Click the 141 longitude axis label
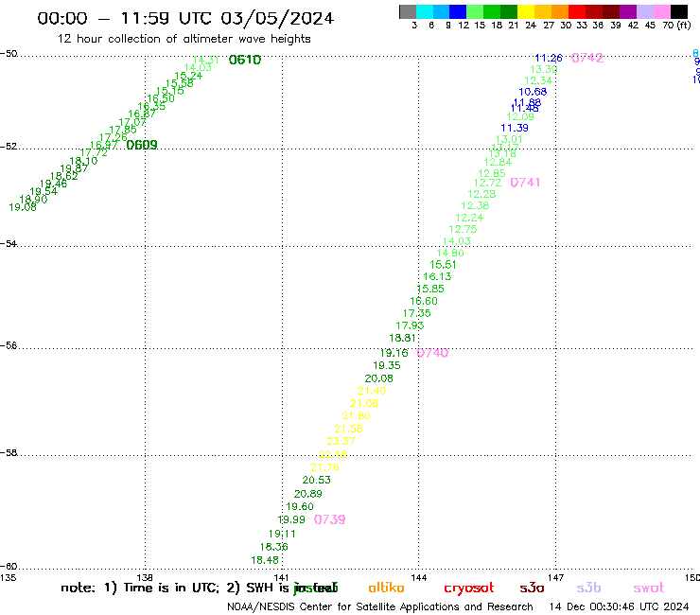This screenshot has height=615, width=700. click(282, 577)
